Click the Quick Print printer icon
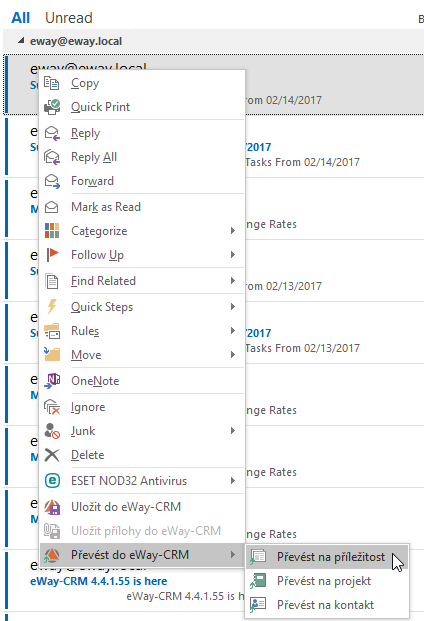This screenshot has width=424, height=621. [x=51, y=107]
